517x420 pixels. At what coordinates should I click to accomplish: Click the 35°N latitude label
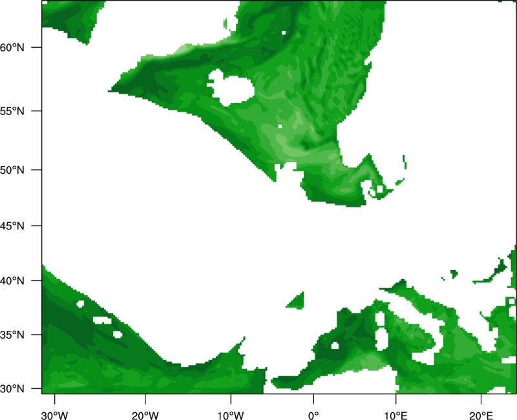(x=12, y=335)
